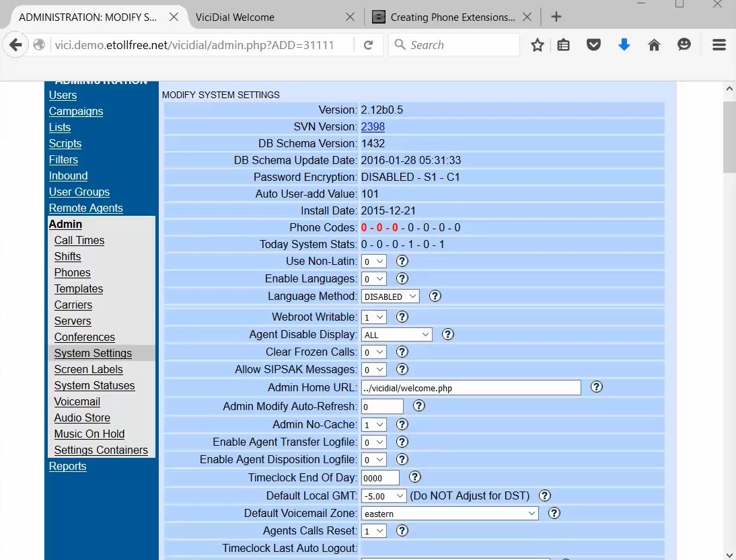Screen dimensions: 736x560
Task: Open the Users sidebar section
Action: coord(63,95)
